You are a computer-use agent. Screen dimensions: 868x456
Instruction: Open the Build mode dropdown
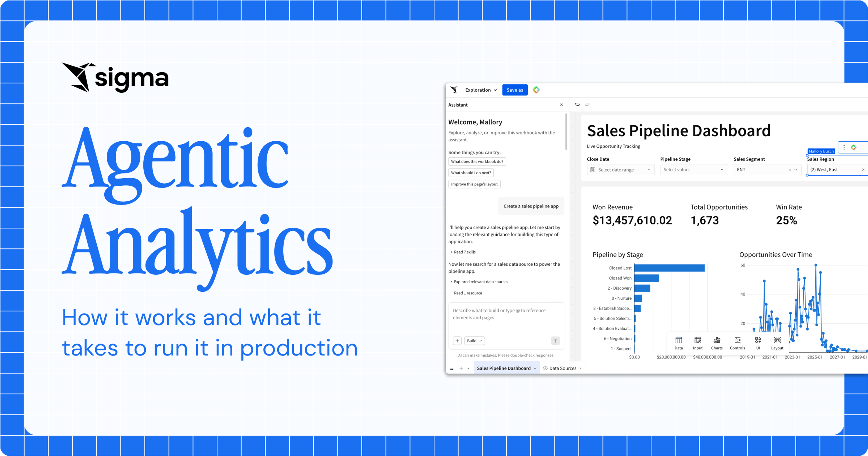tap(474, 341)
